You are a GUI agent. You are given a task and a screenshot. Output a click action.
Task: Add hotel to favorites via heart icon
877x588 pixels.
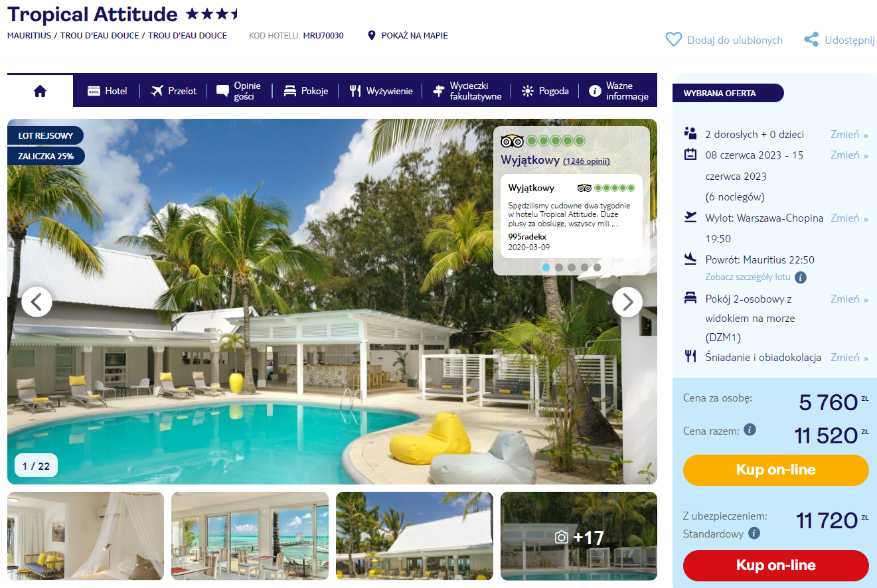(x=673, y=40)
